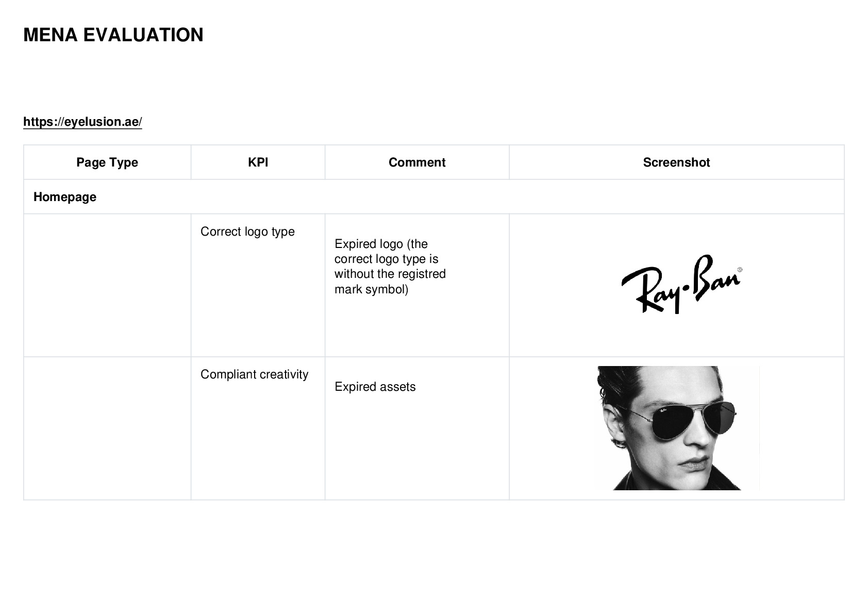Screen dimensions: 868x614
Task: Click the Ray-Ban logo image
Action: (x=681, y=284)
